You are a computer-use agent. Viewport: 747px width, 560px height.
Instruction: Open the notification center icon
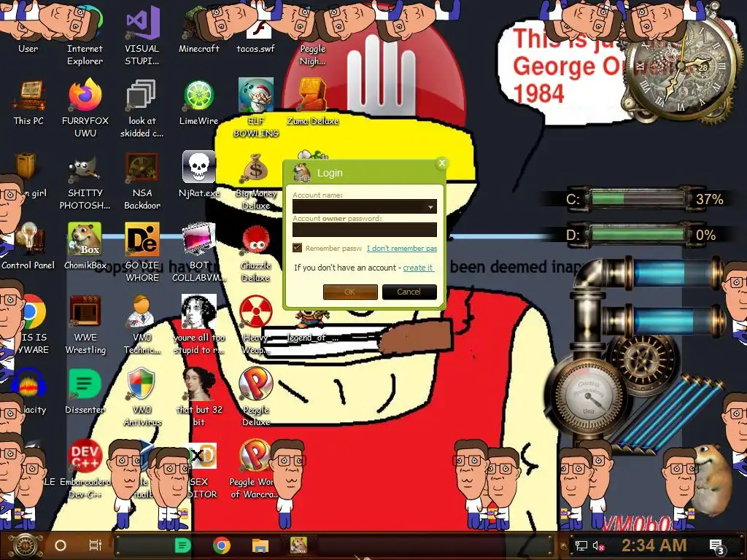716,547
